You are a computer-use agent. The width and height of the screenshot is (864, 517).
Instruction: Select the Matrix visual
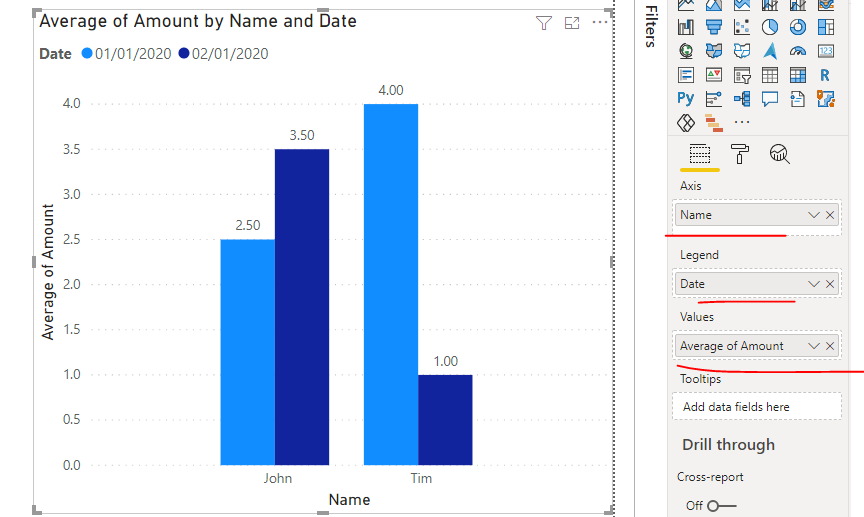tap(798, 75)
